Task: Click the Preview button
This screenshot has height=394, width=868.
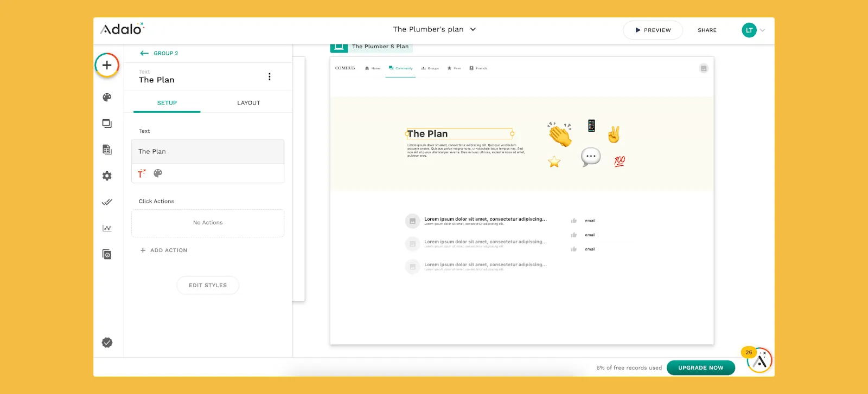Action: [653, 30]
